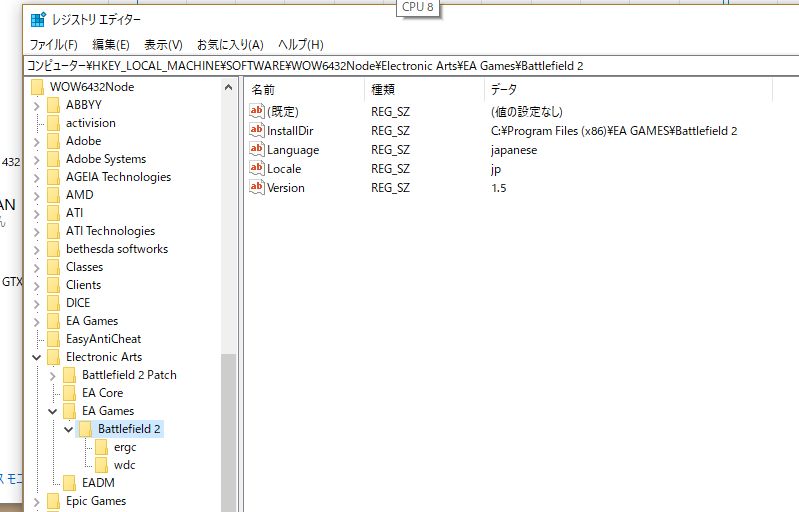The image size is (799, 512).
Task: Select the Language value name
Action: [x=293, y=150]
